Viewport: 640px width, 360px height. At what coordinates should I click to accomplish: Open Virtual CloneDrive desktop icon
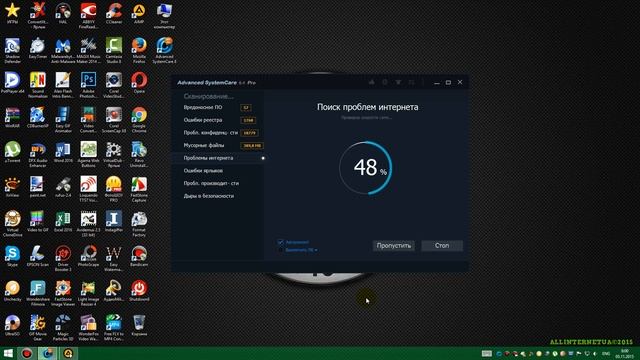click(x=12, y=224)
